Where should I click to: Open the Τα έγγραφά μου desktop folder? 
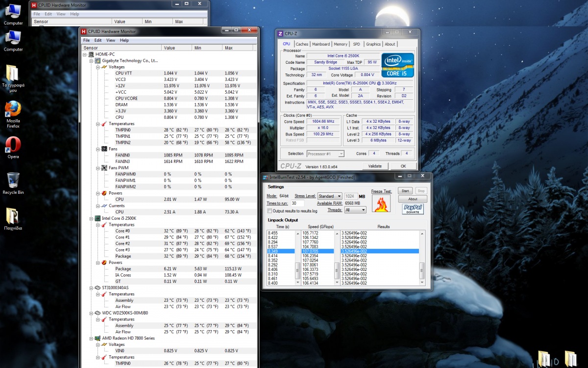pos(13,79)
